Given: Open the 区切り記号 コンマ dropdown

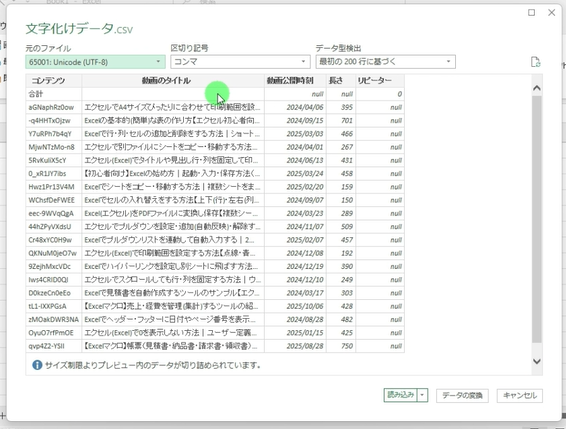Looking at the screenshot, I should tap(240, 62).
